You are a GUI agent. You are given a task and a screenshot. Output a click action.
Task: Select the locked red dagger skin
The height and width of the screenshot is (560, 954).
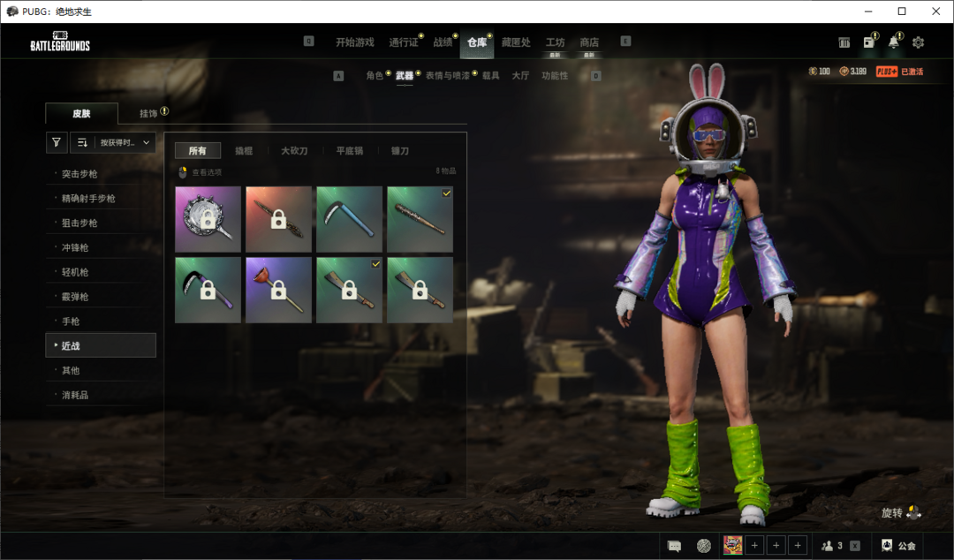pyautogui.click(x=278, y=219)
